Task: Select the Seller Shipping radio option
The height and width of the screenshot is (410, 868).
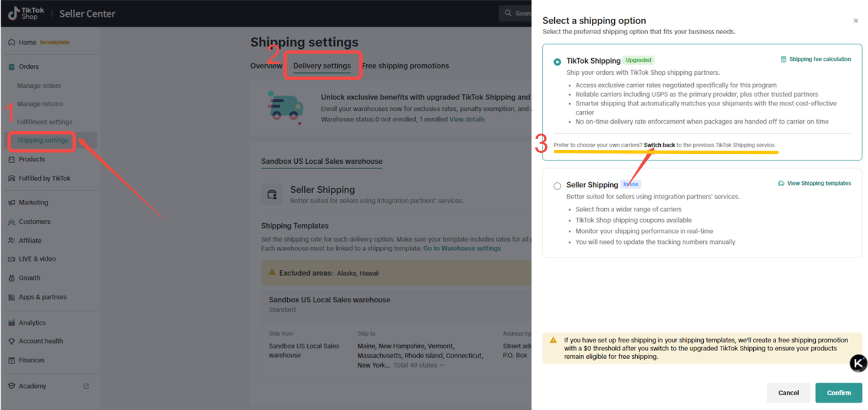Action: (x=557, y=186)
